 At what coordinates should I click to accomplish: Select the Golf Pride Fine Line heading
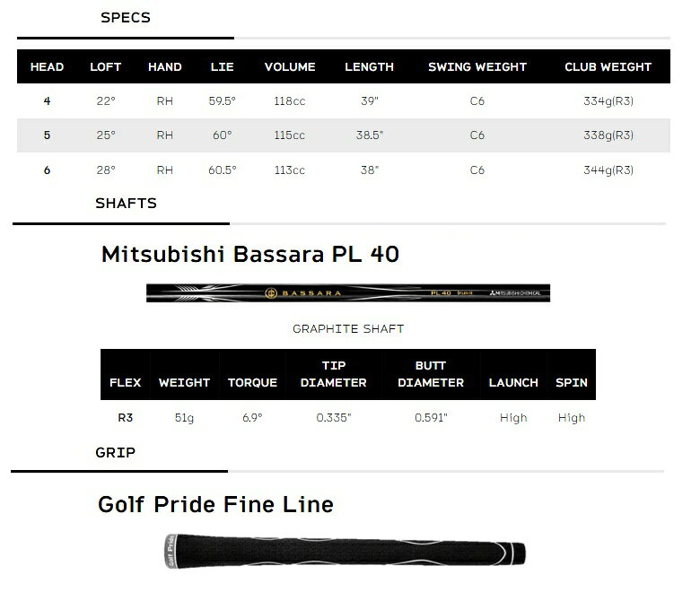(215, 505)
